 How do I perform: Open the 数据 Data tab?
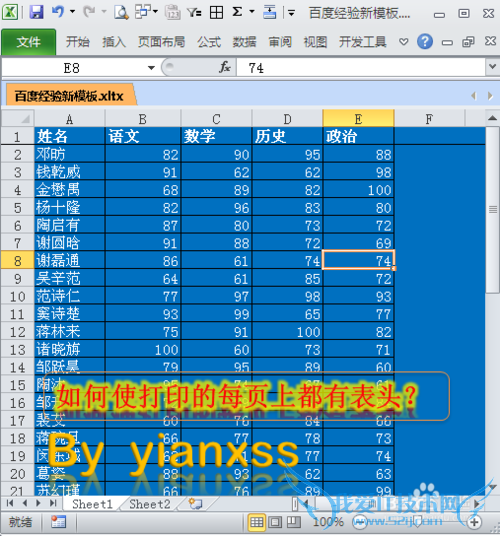pos(244,42)
